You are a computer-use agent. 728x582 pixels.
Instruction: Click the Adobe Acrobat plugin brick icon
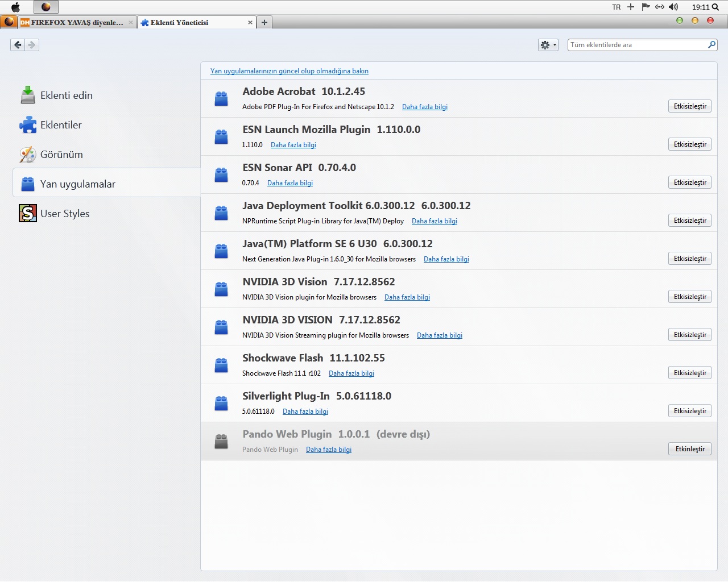(221, 99)
